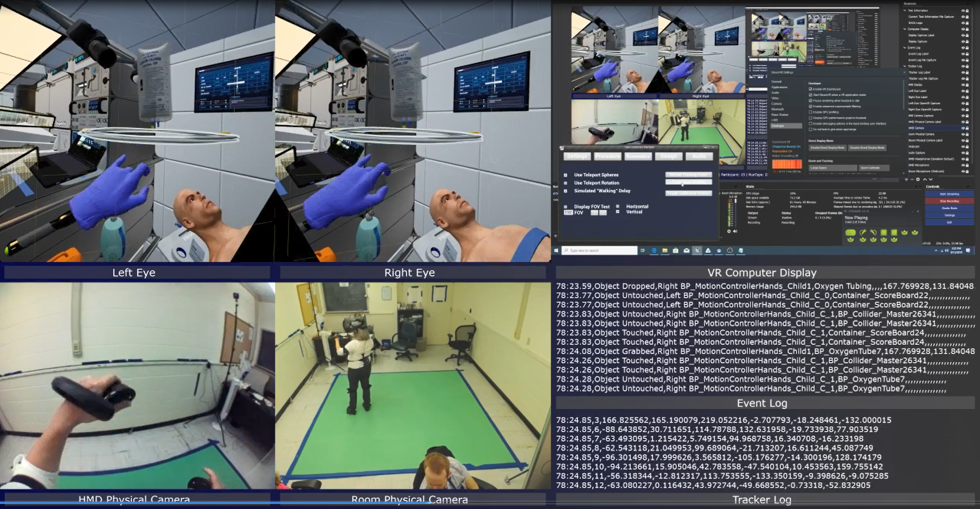Hide the HMD Camera source with eye icon
This screenshot has width=980, height=509.
[963, 128]
